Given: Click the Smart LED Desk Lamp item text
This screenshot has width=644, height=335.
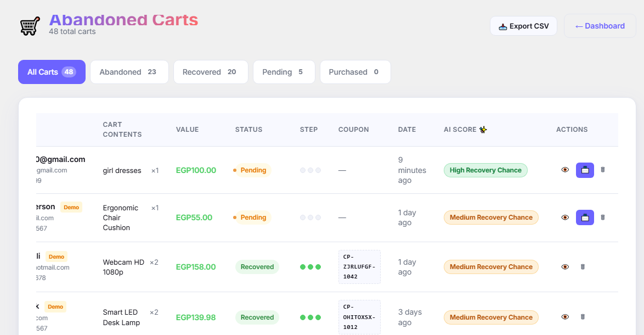Looking at the screenshot, I should [x=121, y=317].
